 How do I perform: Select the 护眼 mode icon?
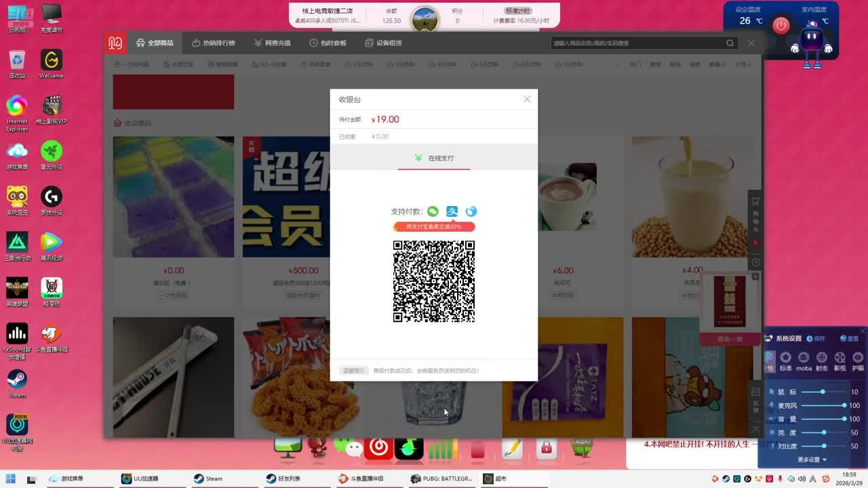coord(858,361)
